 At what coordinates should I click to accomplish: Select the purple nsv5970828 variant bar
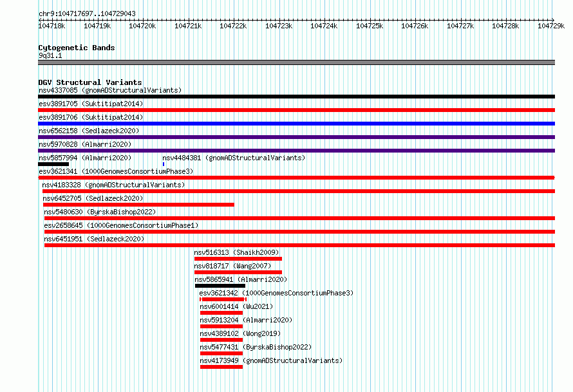296,151
